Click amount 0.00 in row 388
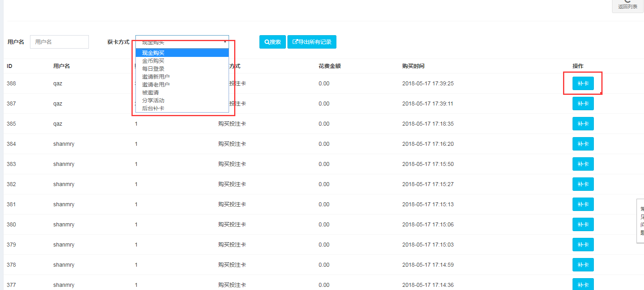The height and width of the screenshot is (290, 644). tap(324, 83)
